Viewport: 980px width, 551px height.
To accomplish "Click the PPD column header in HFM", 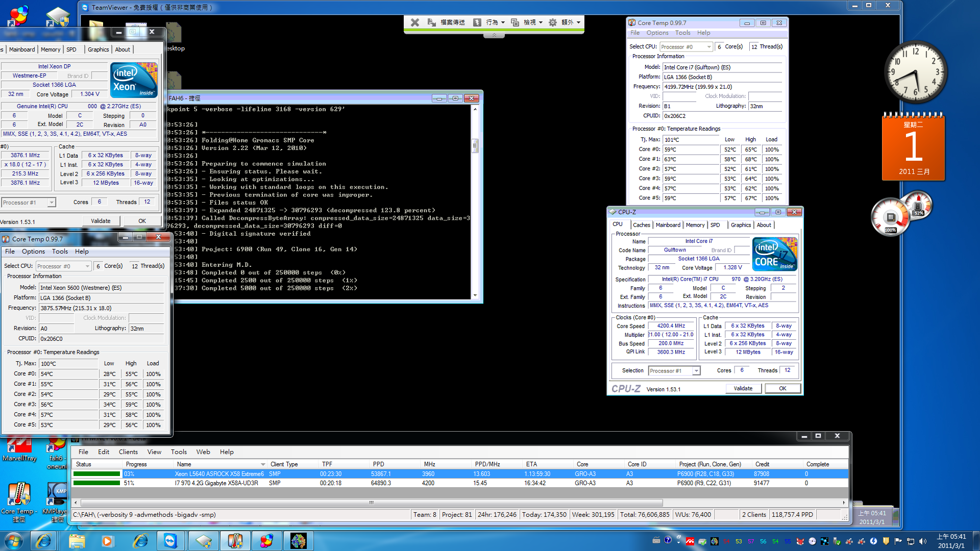I will coord(395,464).
